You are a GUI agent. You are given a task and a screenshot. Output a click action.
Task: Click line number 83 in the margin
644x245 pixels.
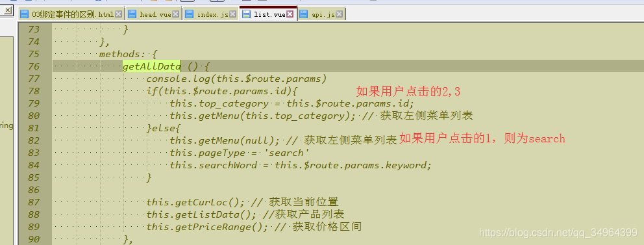point(34,153)
